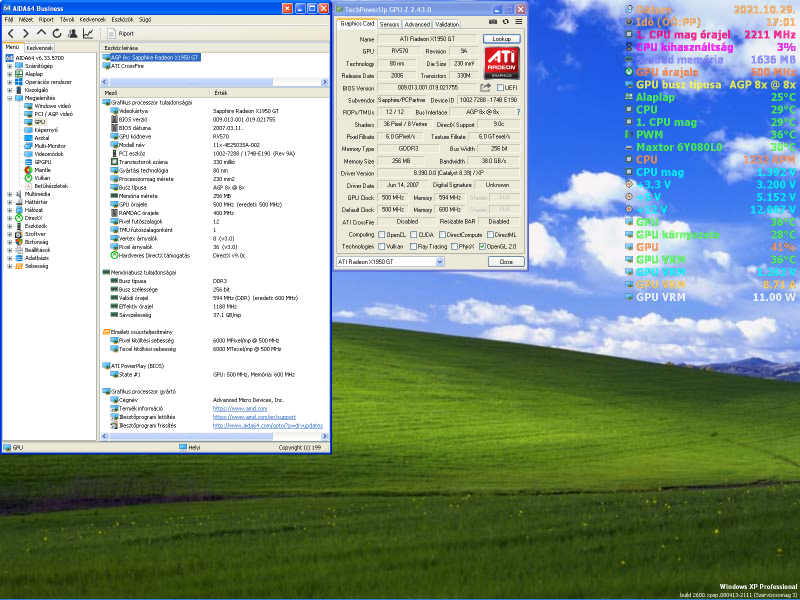This screenshot has width=800, height=600.
Task: Click the Riport toolbar button
Action: (x=120, y=33)
